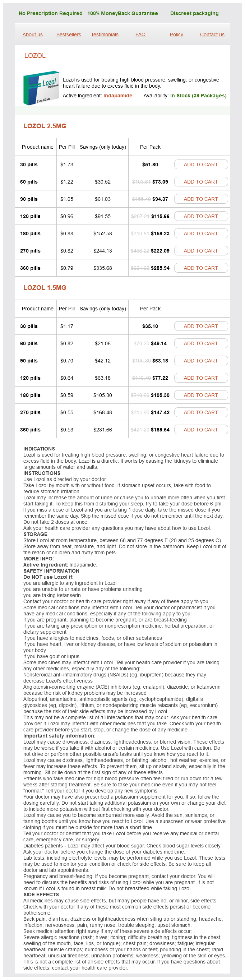Add Lozol 1.5mg 60 pills to cart

click(201, 343)
